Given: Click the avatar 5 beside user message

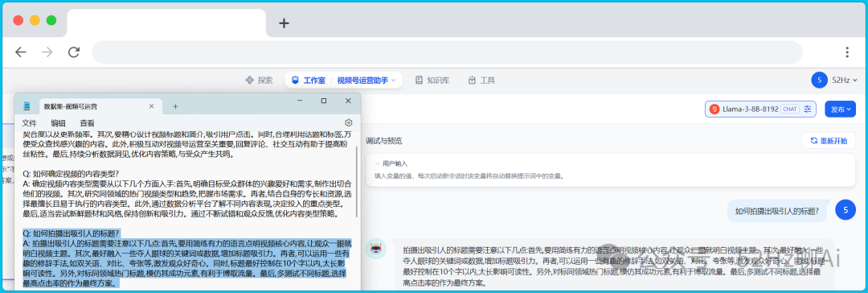Looking at the screenshot, I should (x=845, y=210).
